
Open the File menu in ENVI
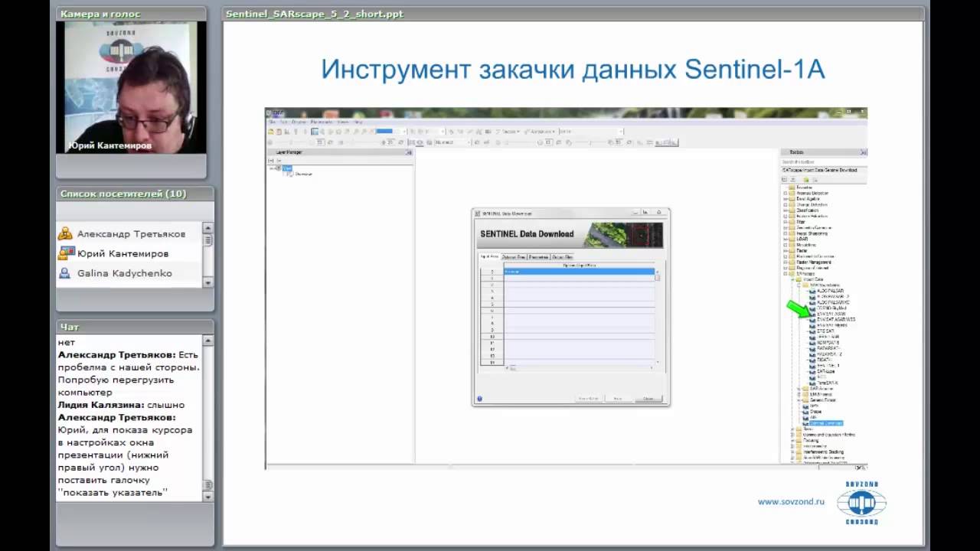[x=272, y=122]
